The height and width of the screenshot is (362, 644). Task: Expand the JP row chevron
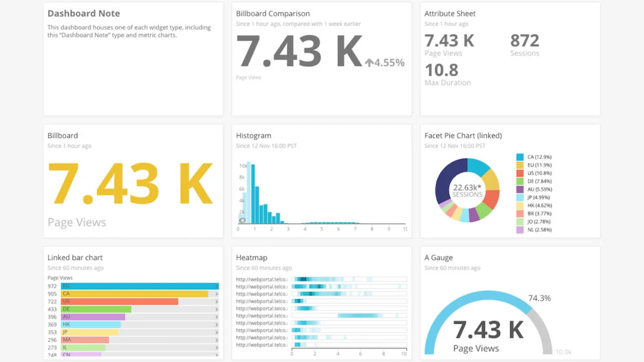pyautogui.click(x=217, y=333)
